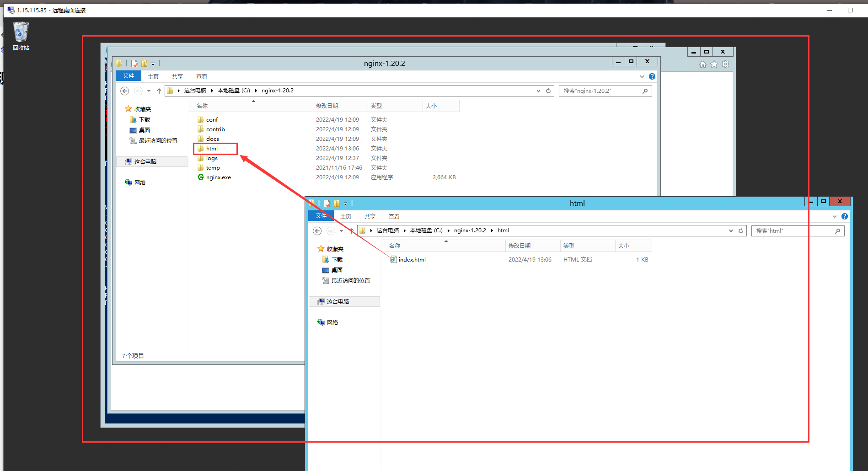Viewport: 868px width, 471px height.
Task: Sort by 修改日期 column in nginx-1.20.2 window
Action: click(x=340, y=106)
